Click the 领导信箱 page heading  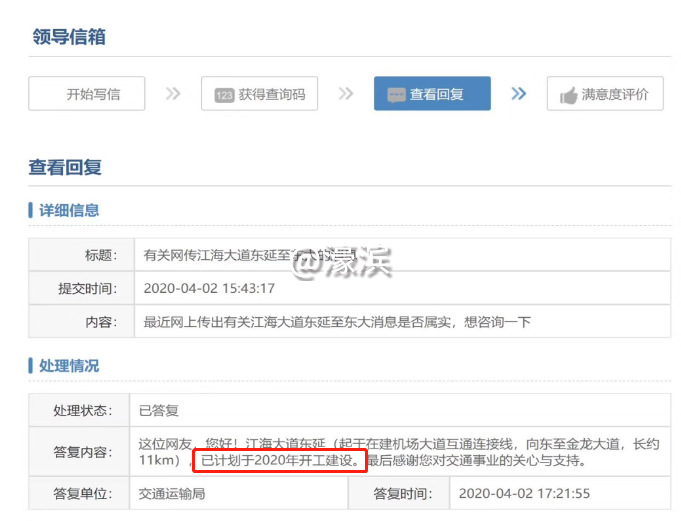(68, 37)
